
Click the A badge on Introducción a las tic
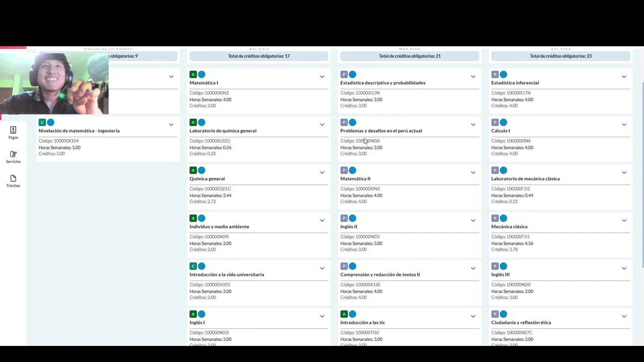tap(344, 314)
